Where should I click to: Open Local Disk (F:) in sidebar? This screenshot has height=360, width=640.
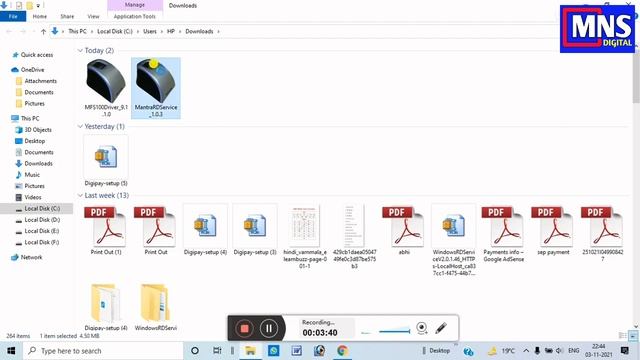pos(42,242)
